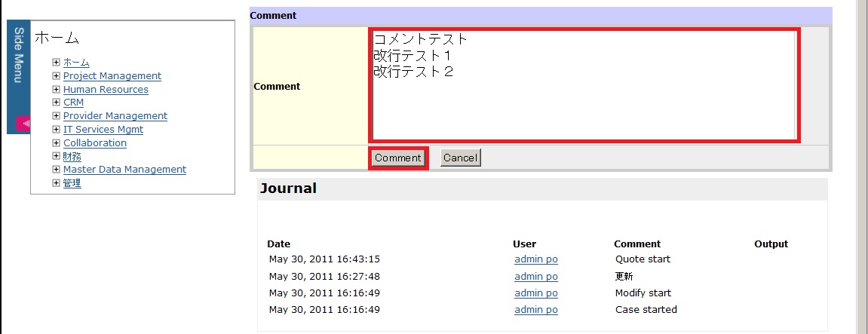The width and height of the screenshot is (868, 334).
Task: Select the 更新 journal comment
Action: click(624, 277)
